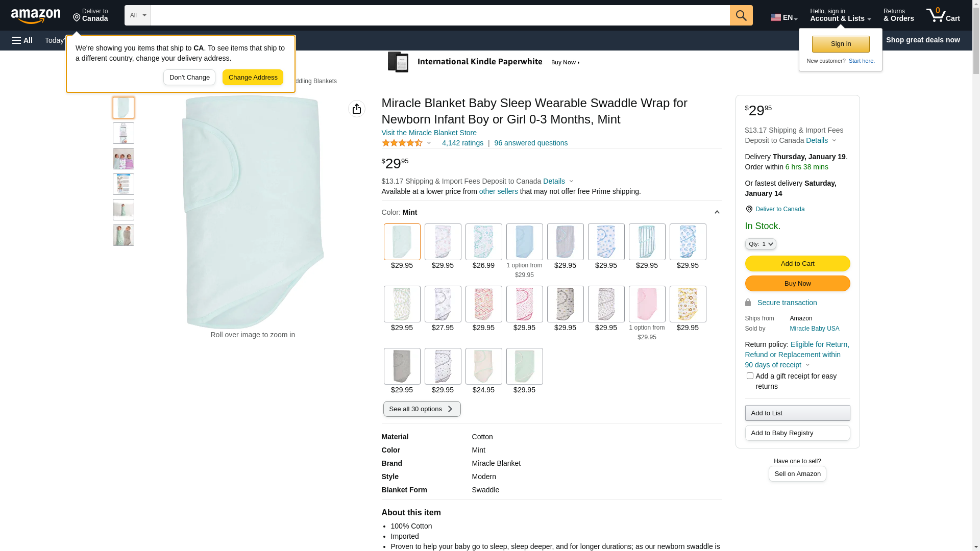Click Visit the Miracle Blanket Store link

coord(429,133)
